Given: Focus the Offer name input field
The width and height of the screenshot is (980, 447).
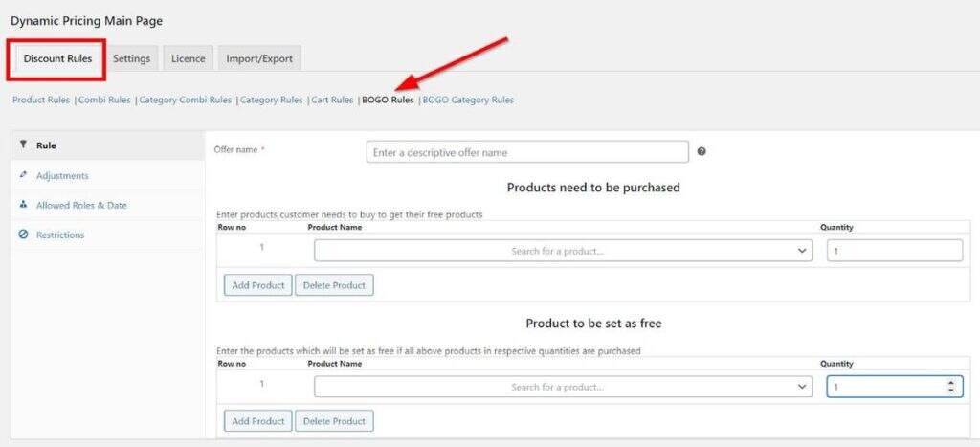Looking at the screenshot, I should pyautogui.click(x=526, y=152).
